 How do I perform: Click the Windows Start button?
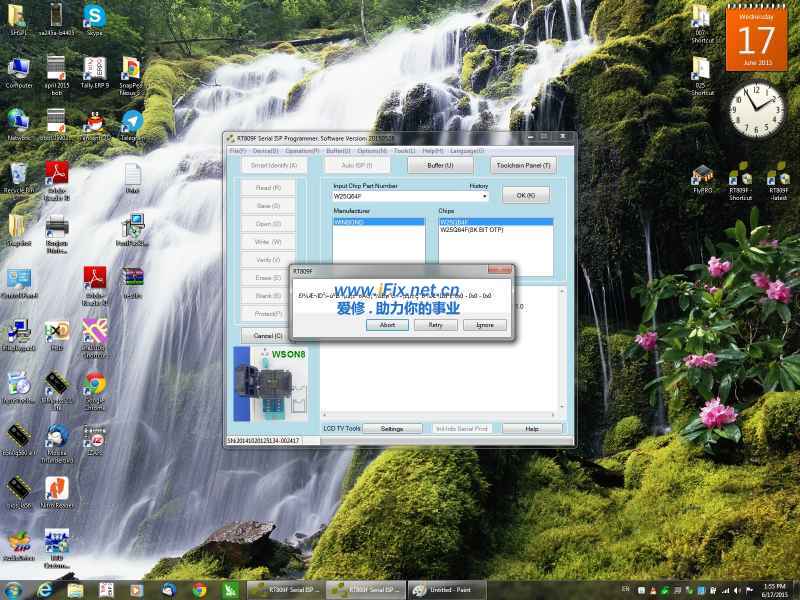pyautogui.click(x=14, y=590)
